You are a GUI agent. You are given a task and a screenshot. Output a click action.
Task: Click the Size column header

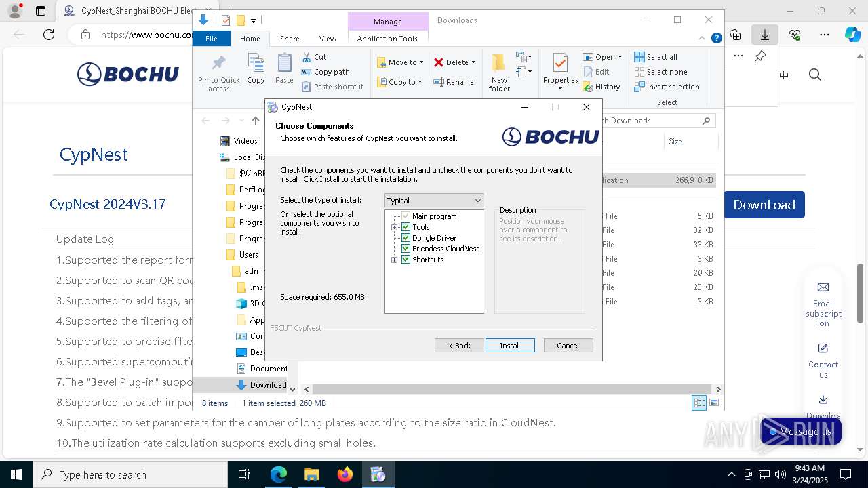point(690,142)
